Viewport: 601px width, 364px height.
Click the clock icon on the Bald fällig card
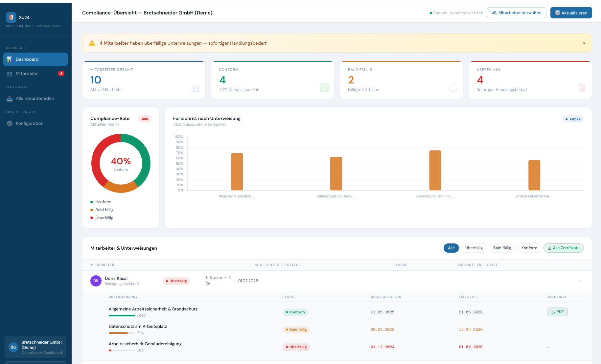click(453, 88)
